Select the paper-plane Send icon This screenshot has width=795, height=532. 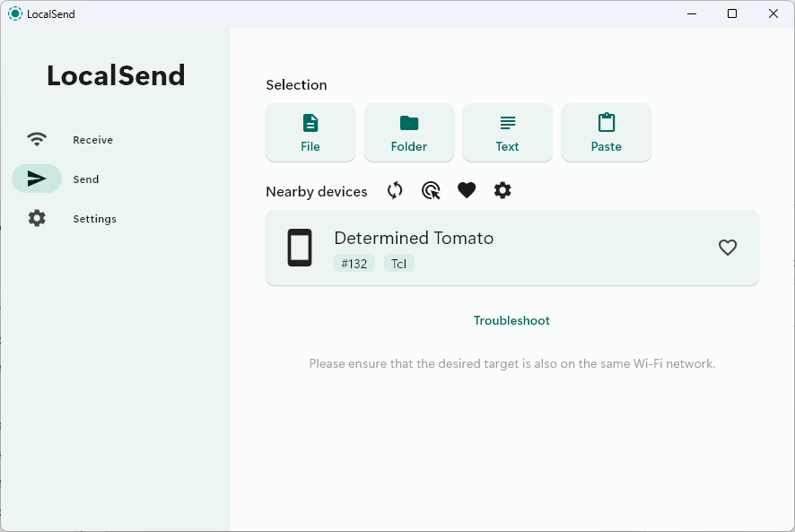(x=36, y=179)
